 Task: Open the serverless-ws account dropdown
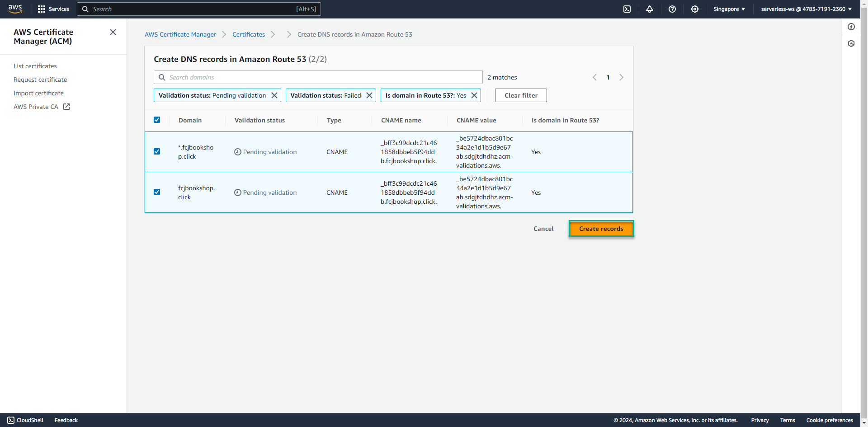pyautogui.click(x=807, y=9)
